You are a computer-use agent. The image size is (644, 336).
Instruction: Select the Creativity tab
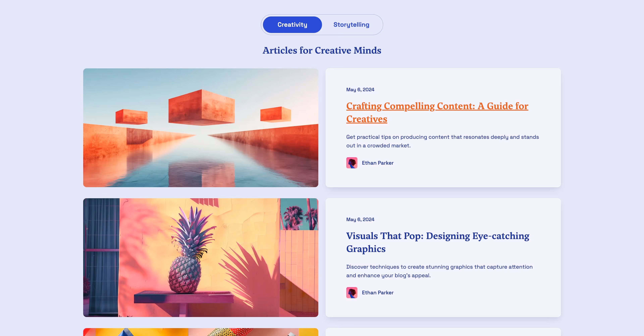point(292,25)
